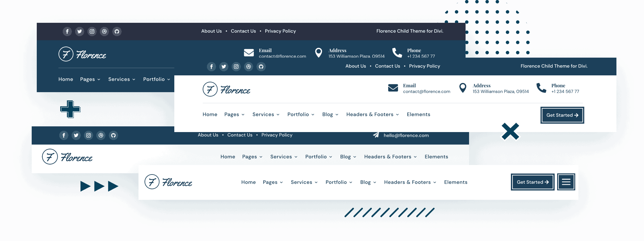Open the hamburger menu icon
The image size is (644, 241).
click(x=566, y=182)
